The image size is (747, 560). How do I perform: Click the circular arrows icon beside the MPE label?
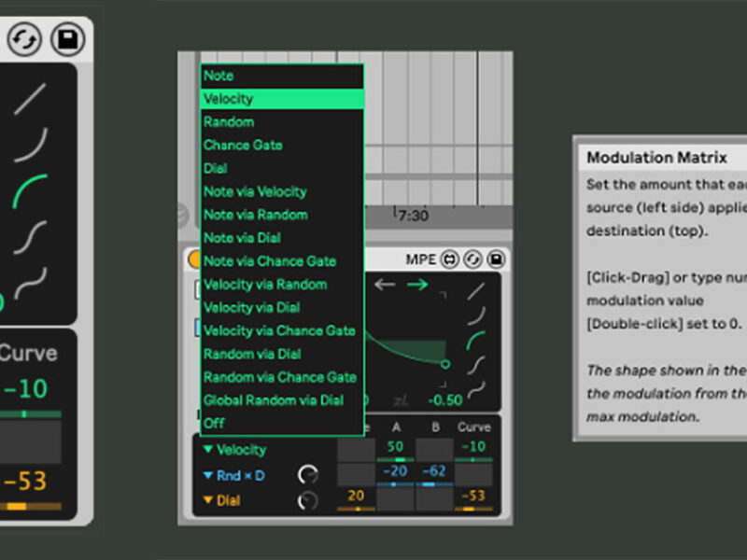click(472, 259)
